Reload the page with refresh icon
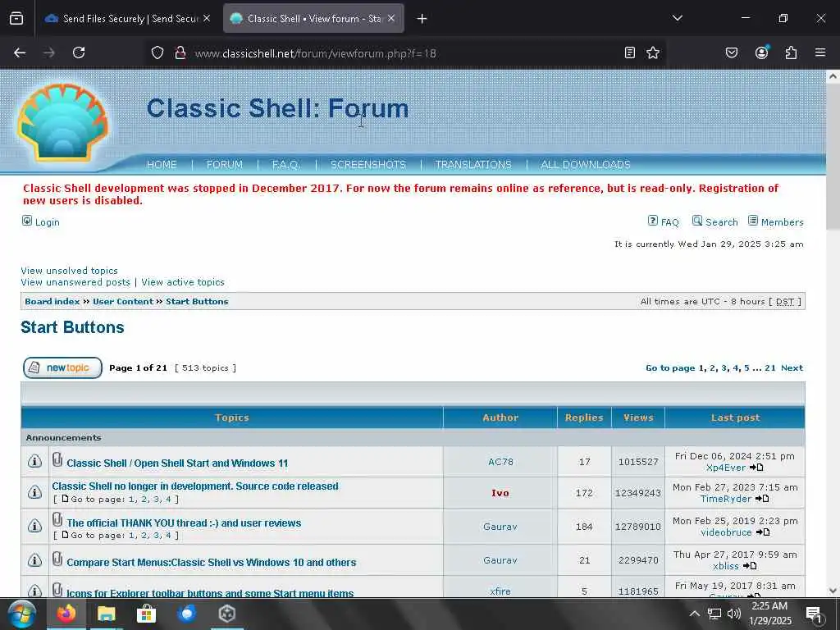The height and width of the screenshot is (630, 840). point(79,52)
